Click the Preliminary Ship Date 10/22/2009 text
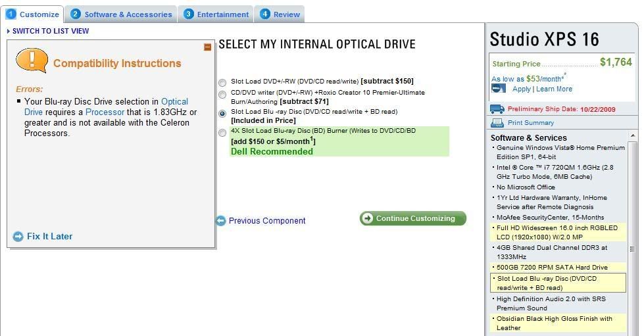The height and width of the screenshot is (336, 644). click(x=562, y=109)
